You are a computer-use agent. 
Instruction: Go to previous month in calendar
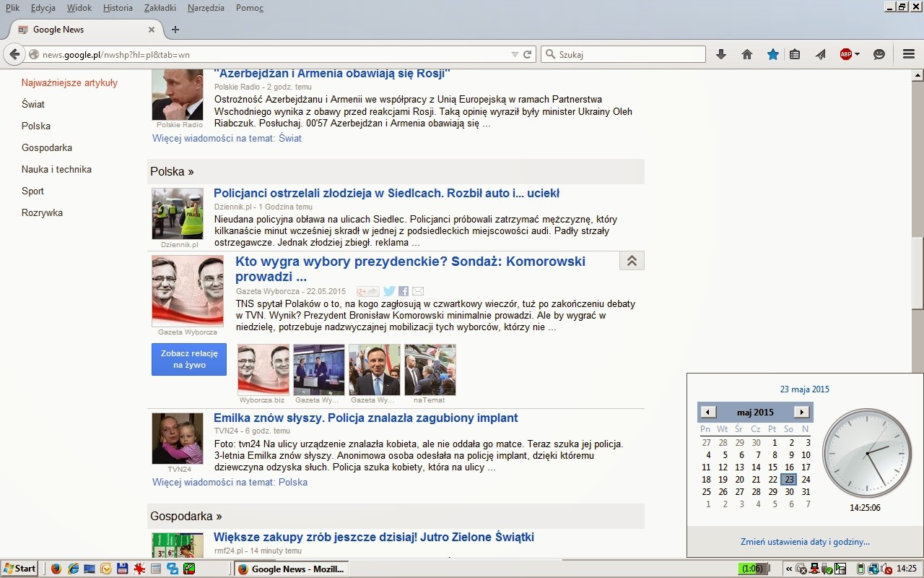[x=708, y=412]
